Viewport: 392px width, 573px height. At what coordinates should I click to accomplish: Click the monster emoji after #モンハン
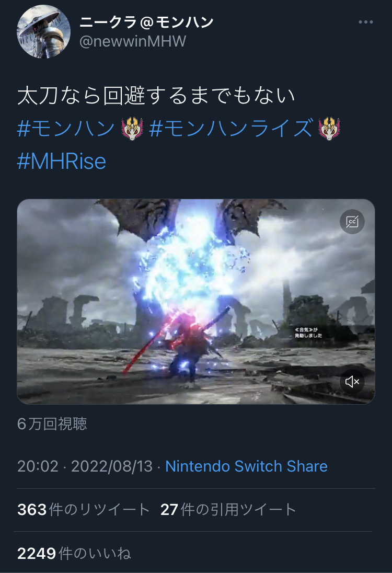click(x=132, y=129)
